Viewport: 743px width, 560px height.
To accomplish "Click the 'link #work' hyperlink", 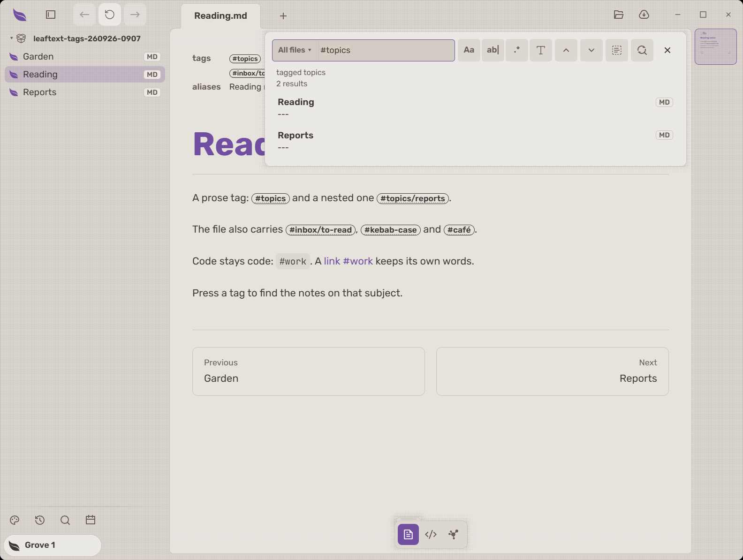I will 348,261.
